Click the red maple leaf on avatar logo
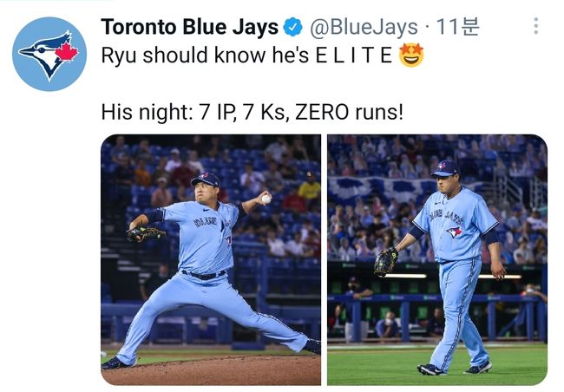Screen dimensions: 564x392 click(x=67, y=52)
